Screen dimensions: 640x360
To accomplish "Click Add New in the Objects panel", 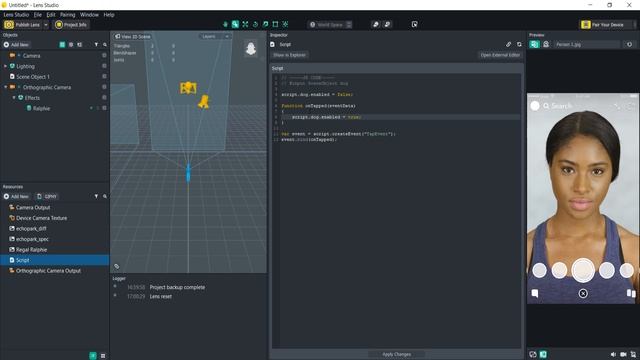I will 16,44.
